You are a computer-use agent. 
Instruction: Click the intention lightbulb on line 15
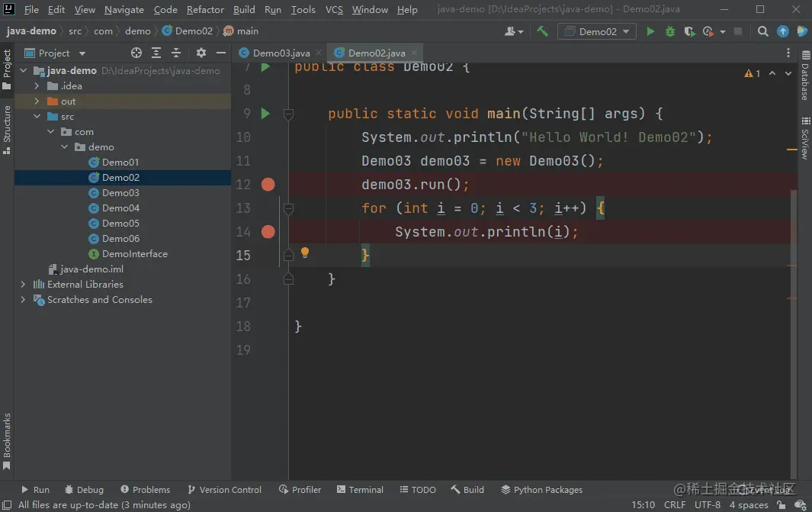click(305, 253)
